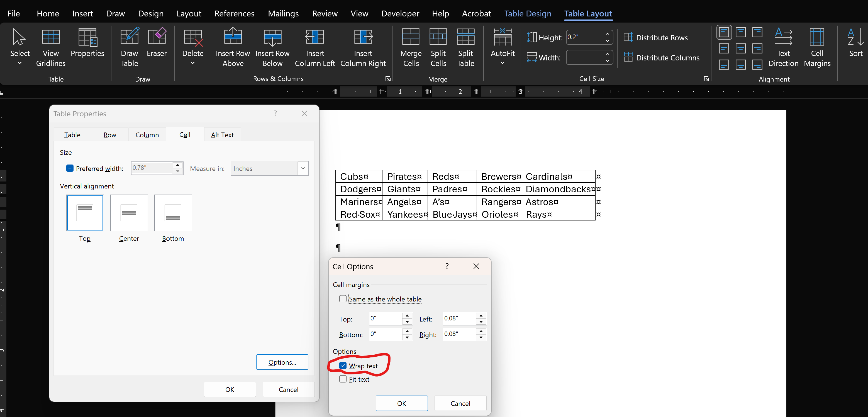Click Cancel in Table Properties dialog
Screen dimensions: 868x417
pyautogui.click(x=288, y=389)
